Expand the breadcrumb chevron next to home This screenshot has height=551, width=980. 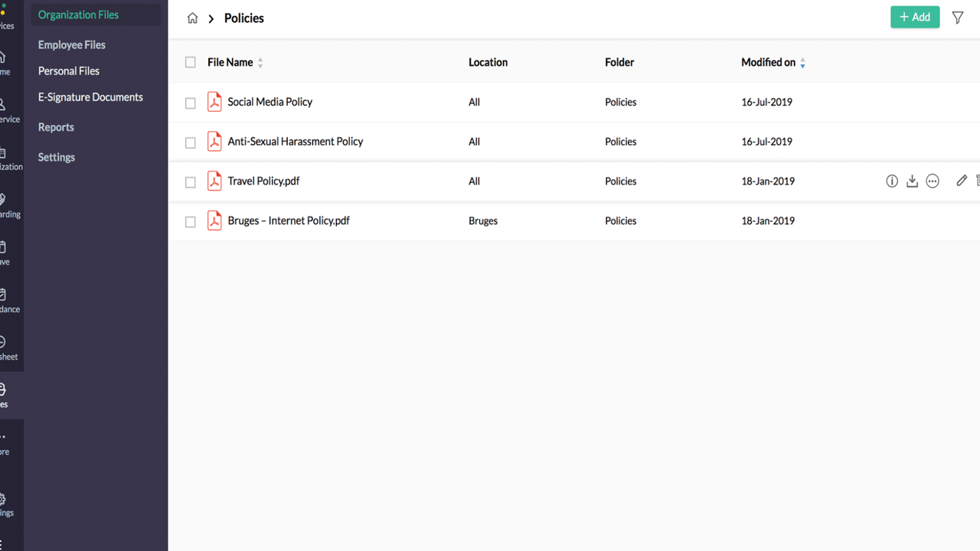[210, 18]
